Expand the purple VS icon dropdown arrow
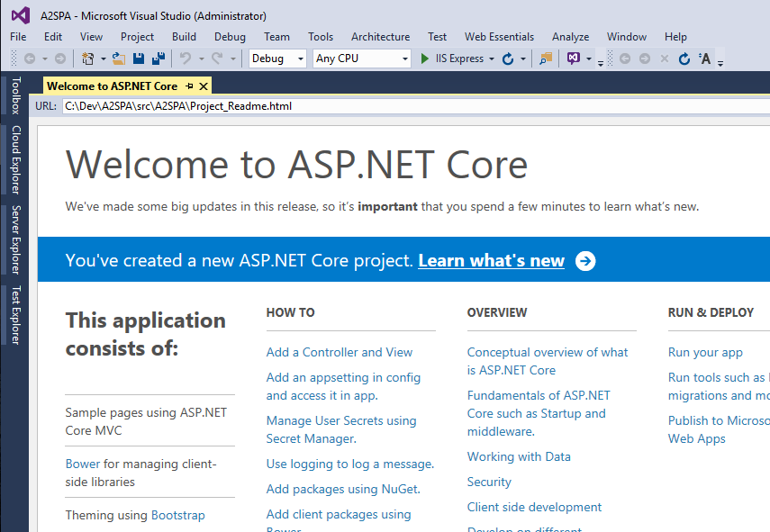The image size is (770, 532). 589,59
